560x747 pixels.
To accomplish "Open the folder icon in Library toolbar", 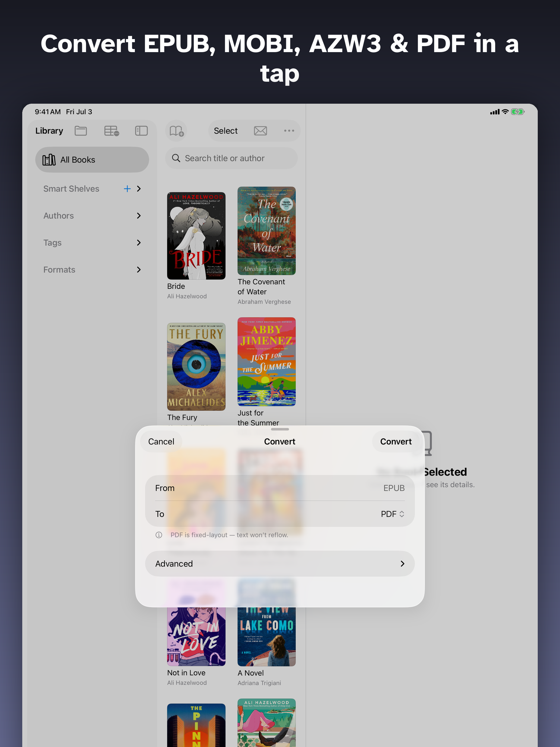I will tap(81, 131).
